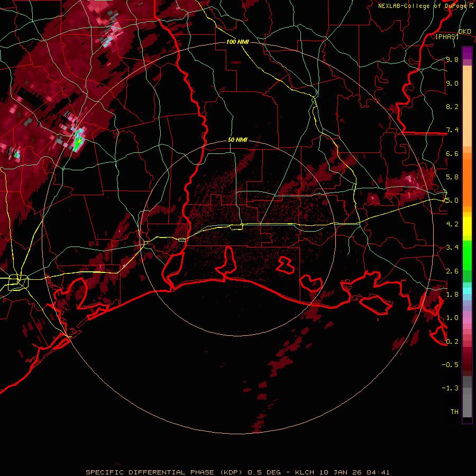Screen dimensions: 476x476
Task: Click the DKD label above the color scale
Action: pos(464,32)
